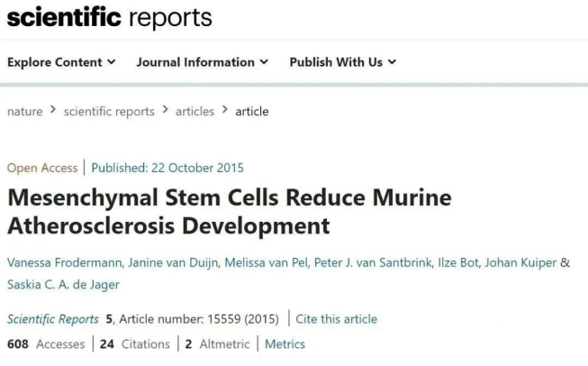Click the scientific reports logo
The height and width of the screenshot is (366, 588).
click(x=110, y=17)
